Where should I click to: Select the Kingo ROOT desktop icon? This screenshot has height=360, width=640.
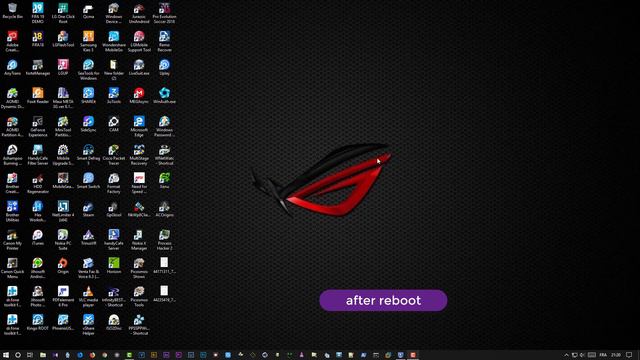pos(38,322)
